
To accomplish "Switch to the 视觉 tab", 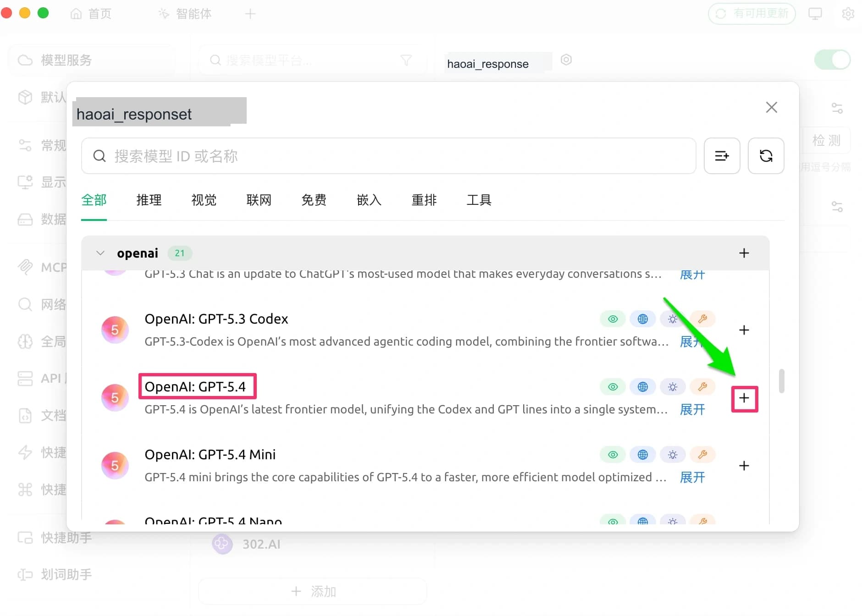I will pyautogui.click(x=204, y=200).
